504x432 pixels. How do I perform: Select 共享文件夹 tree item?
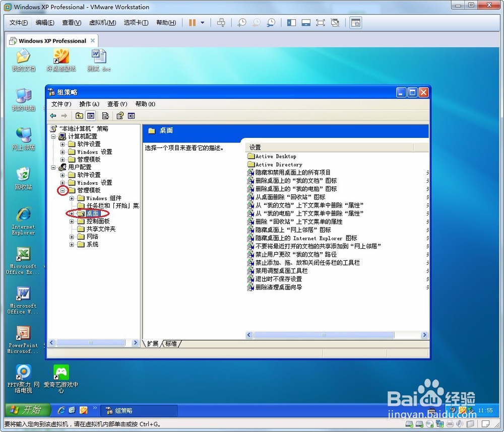point(101,229)
